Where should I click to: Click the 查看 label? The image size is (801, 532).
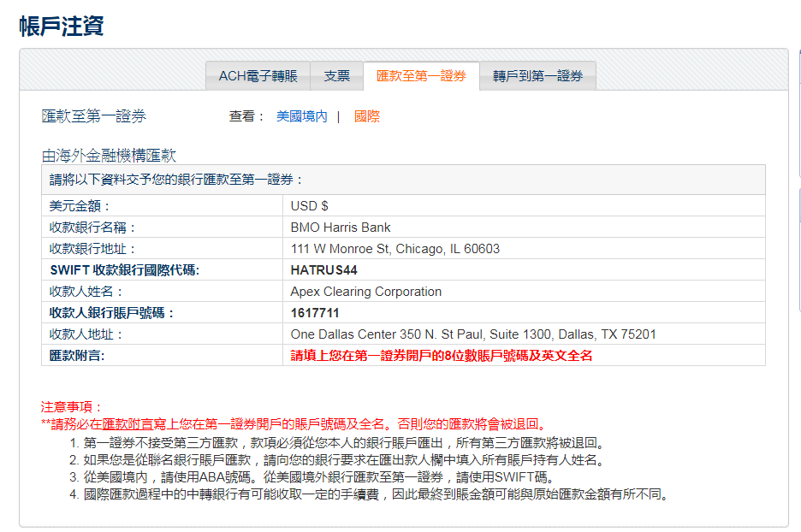[246, 116]
